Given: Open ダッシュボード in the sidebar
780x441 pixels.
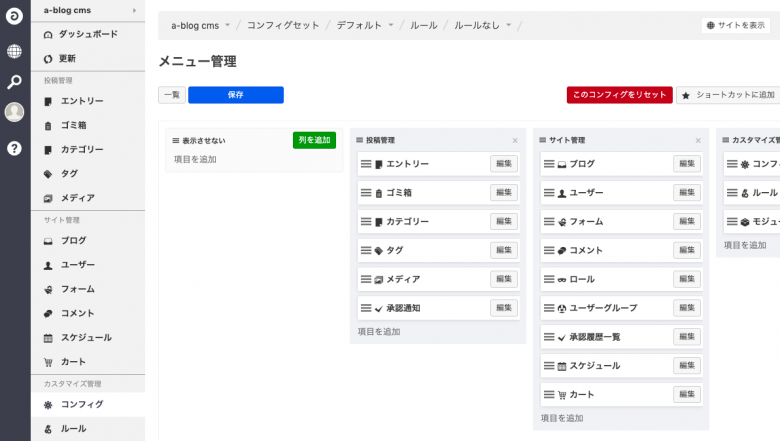Looking at the screenshot, I should (x=87, y=34).
